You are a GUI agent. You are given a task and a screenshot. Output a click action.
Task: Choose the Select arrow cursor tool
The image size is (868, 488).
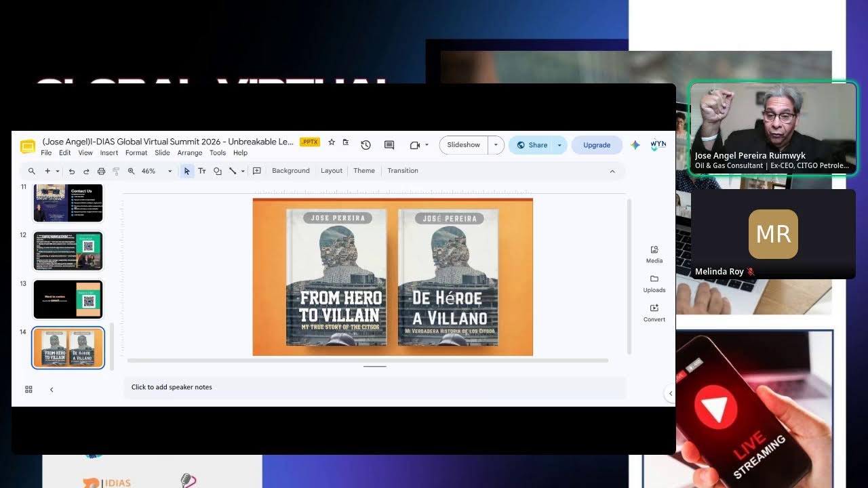[187, 171]
